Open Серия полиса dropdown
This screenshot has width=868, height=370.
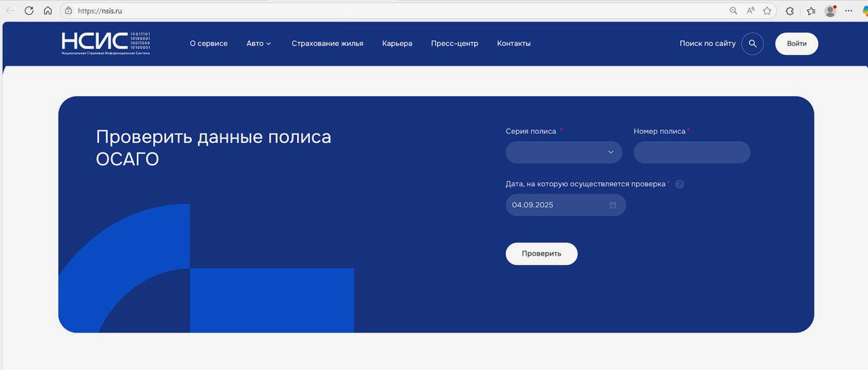click(564, 152)
